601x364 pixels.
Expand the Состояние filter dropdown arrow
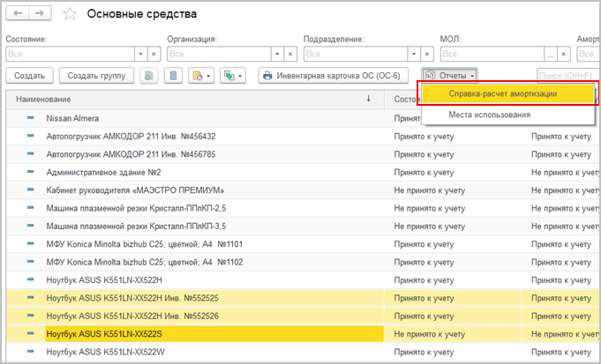point(140,54)
